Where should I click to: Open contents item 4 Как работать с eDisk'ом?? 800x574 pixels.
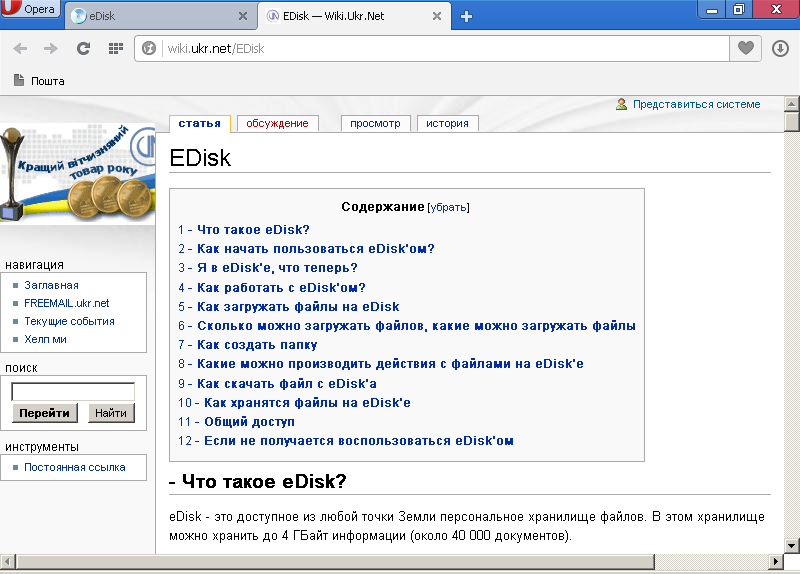[x=272, y=288]
